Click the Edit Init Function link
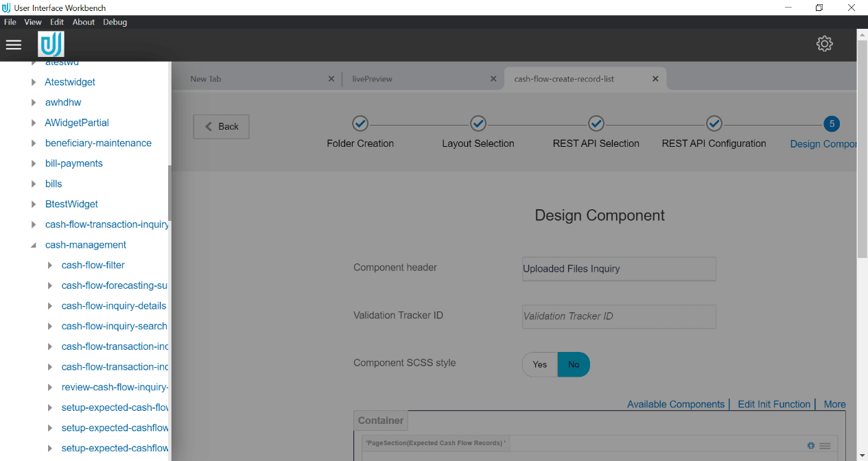This screenshot has width=868, height=461. tap(774, 404)
